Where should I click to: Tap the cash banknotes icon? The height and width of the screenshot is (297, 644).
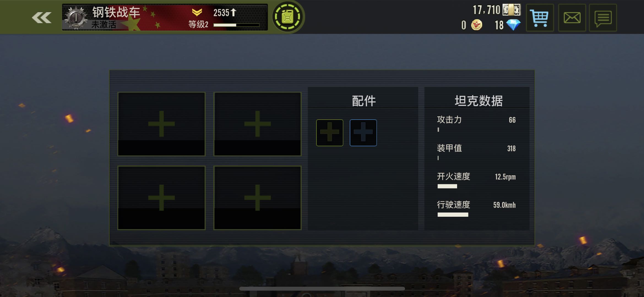512,10
